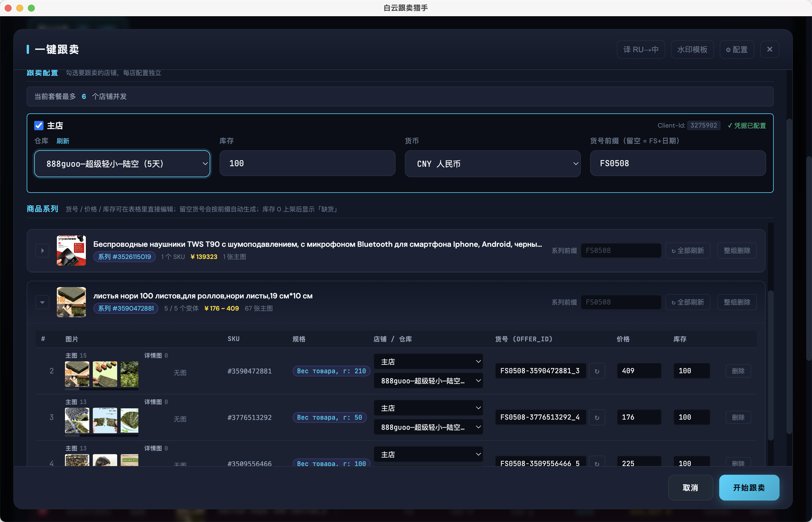Expand the TWS T90 headphones series row
Image resolution: width=812 pixels, height=522 pixels.
point(42,251)
